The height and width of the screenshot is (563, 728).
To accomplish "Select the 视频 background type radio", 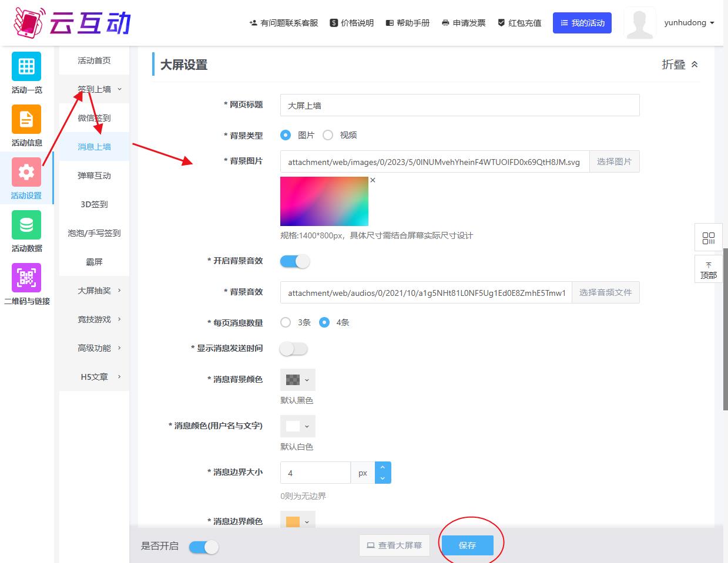I will click(x=328, y=135).
